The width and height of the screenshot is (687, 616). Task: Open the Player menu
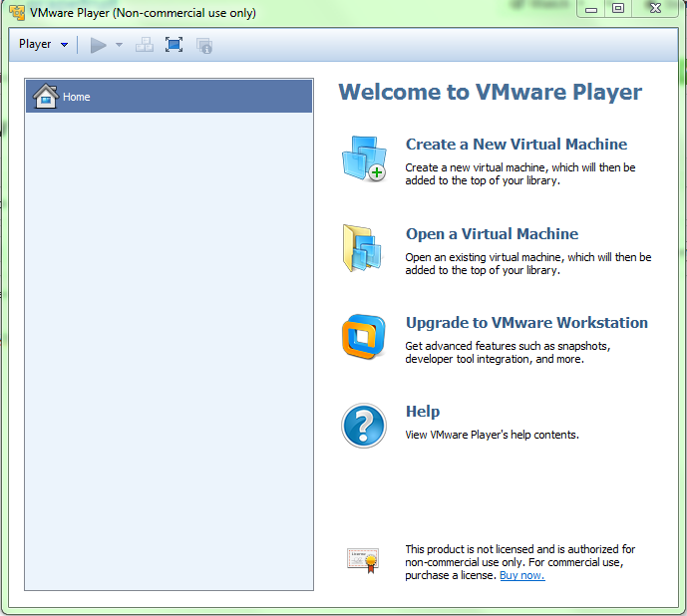43,44
